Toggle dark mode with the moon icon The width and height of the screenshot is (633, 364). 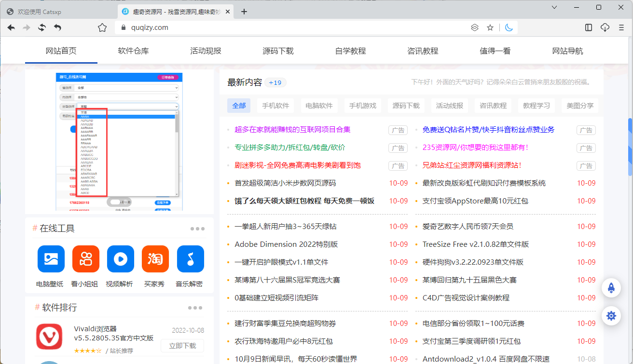pos(509,27)
